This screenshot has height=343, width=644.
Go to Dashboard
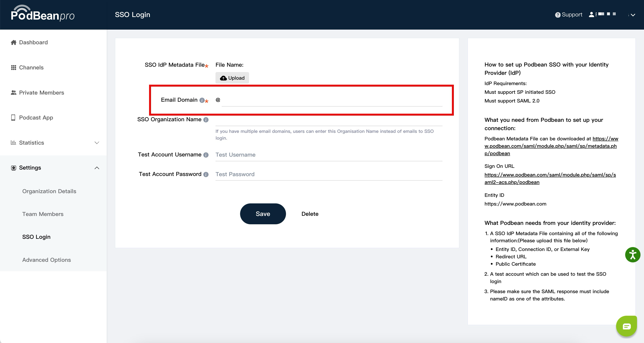[x=33, y=42]
